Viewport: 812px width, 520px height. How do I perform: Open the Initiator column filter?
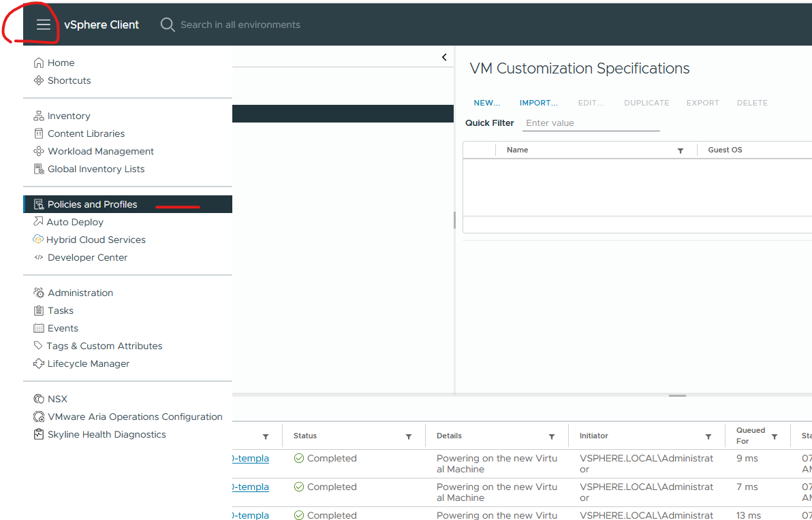(708, 437)
